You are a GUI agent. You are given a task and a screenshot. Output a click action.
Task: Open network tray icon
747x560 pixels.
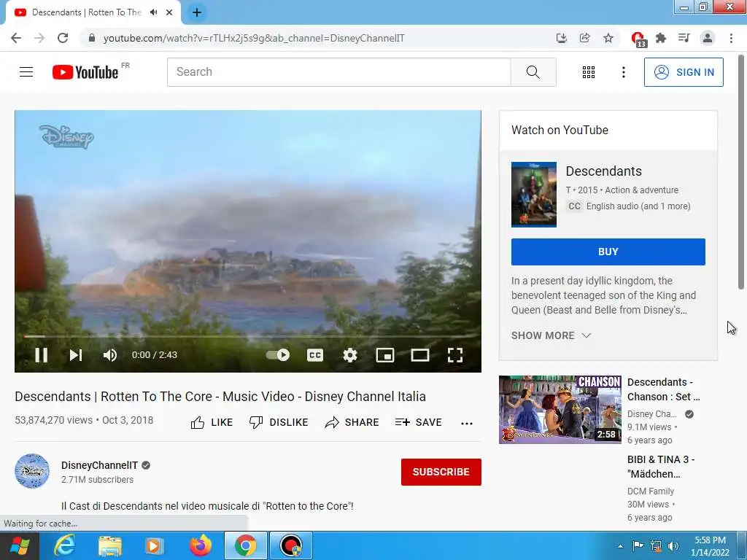(656, 546)
